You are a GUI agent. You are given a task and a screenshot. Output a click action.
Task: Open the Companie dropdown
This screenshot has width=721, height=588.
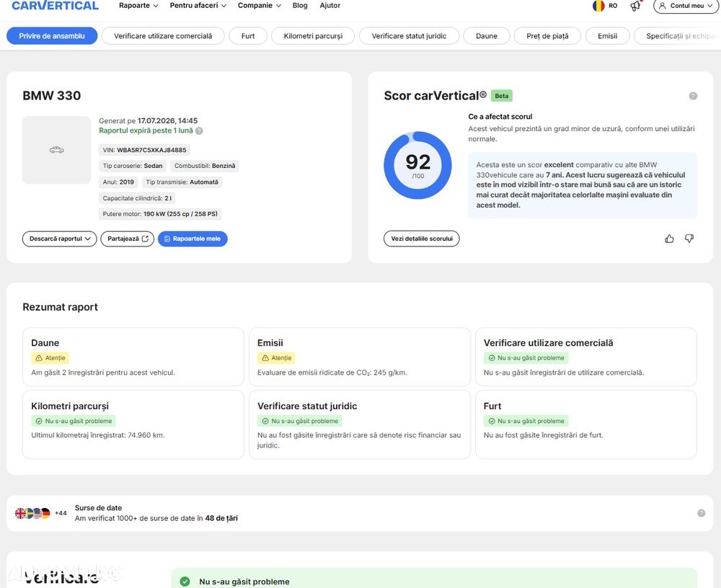click(x=260, y=6)
